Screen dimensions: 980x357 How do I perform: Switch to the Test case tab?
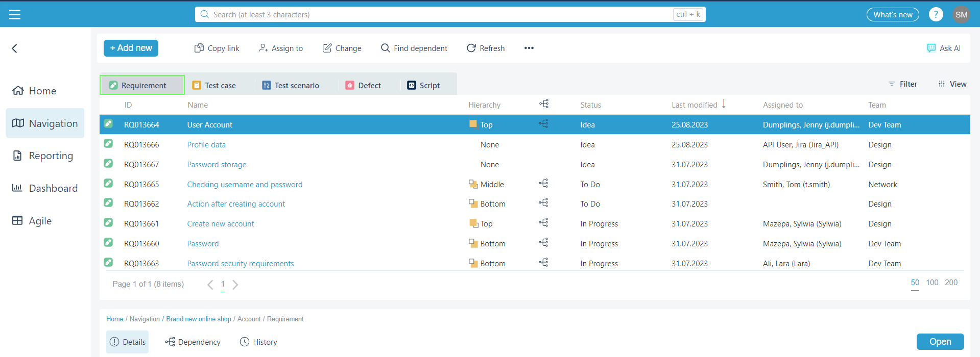click(214, 86)
